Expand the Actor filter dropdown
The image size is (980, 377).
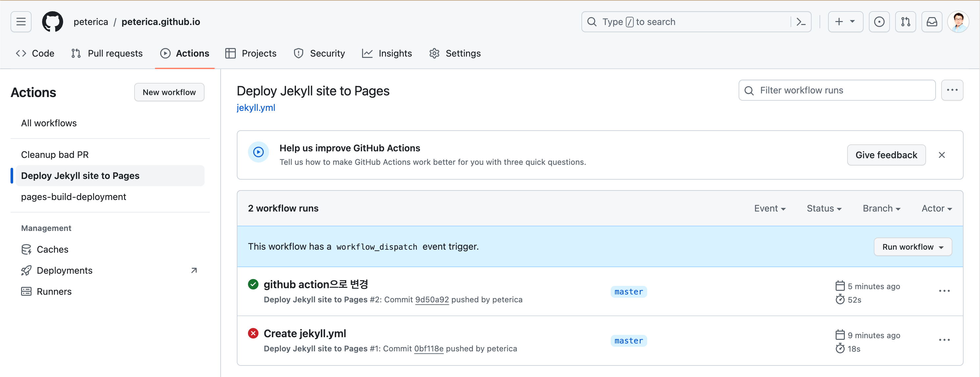pyautogui.click(x=936, y=209)
